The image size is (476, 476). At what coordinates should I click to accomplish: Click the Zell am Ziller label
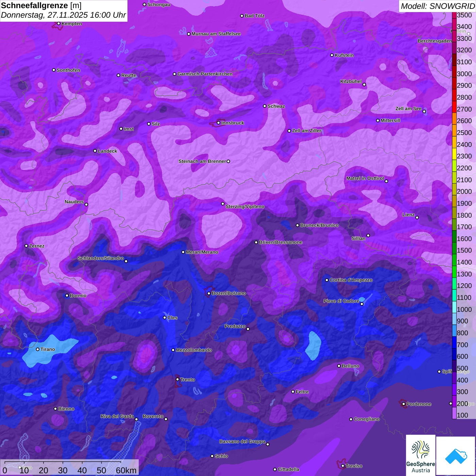tap(307, 131)
